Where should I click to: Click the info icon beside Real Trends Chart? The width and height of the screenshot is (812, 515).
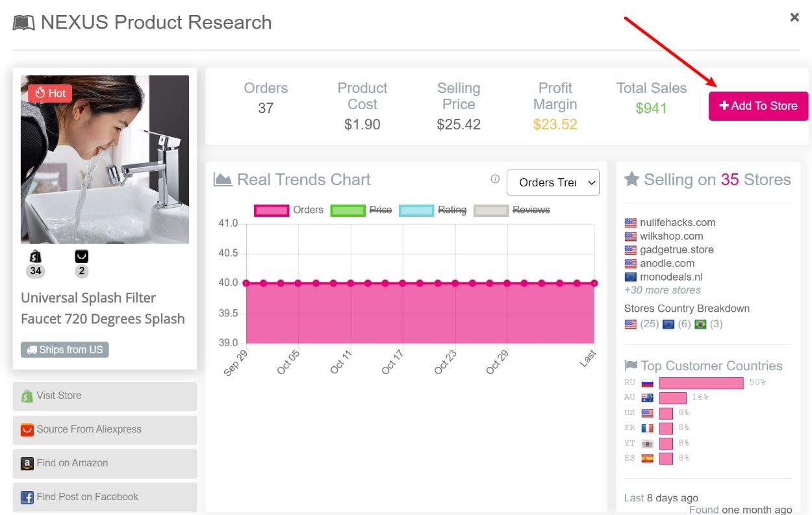495,179
